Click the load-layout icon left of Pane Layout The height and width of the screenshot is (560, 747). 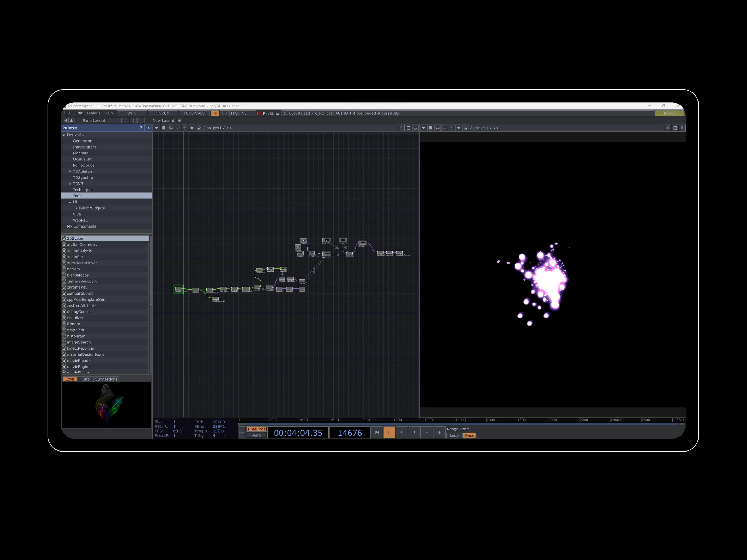coord(65,120)
